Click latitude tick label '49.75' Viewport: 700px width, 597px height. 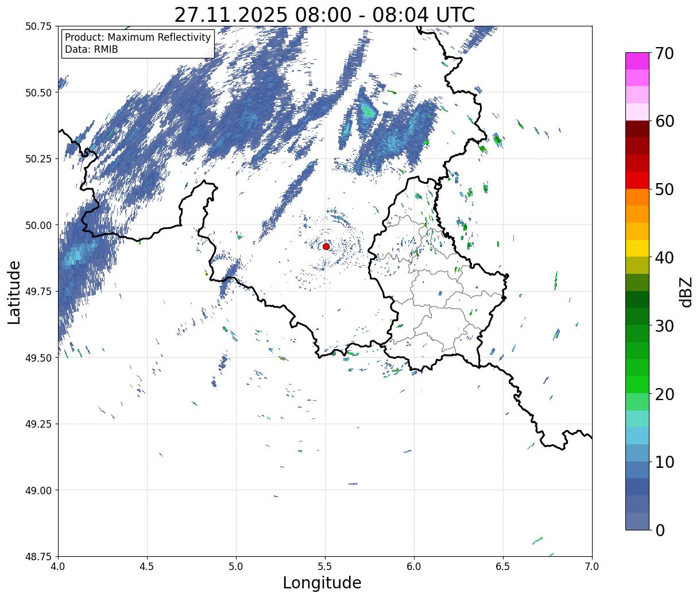(x=38, y=292)
